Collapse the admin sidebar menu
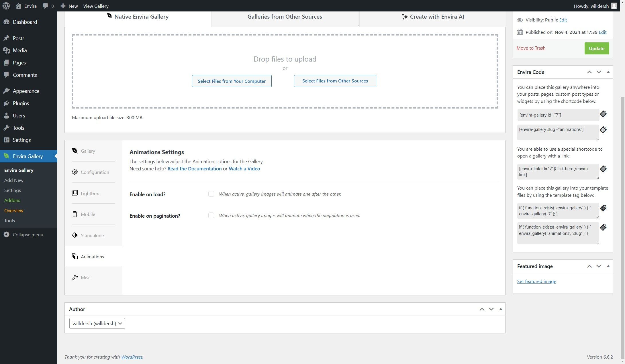This screenshot has width=625, height=364. (x=23, y=235)
